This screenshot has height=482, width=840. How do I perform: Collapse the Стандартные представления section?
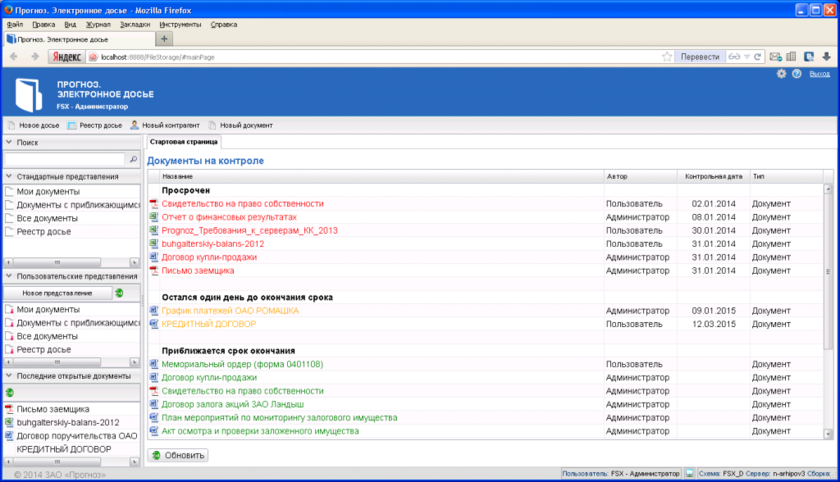[9, 176]
